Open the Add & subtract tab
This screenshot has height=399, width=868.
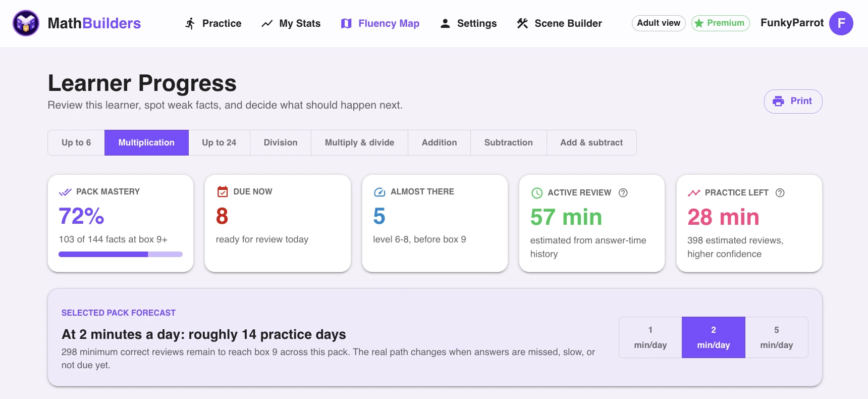(x=591, y=142)
